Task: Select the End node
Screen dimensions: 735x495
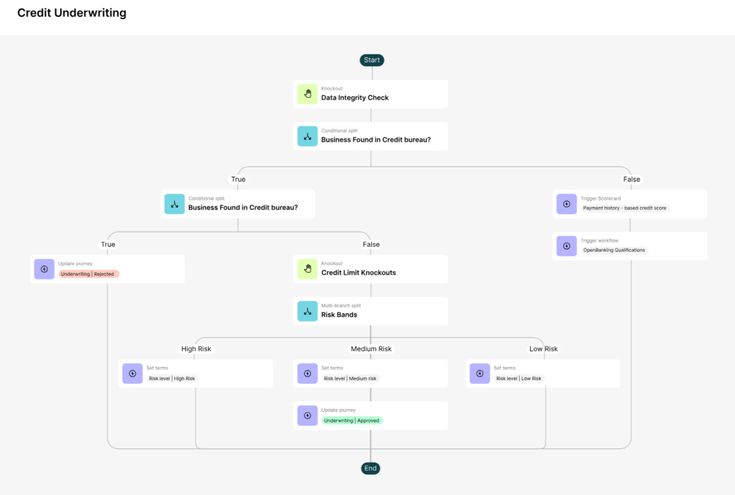Action: [x=371, y=468]
